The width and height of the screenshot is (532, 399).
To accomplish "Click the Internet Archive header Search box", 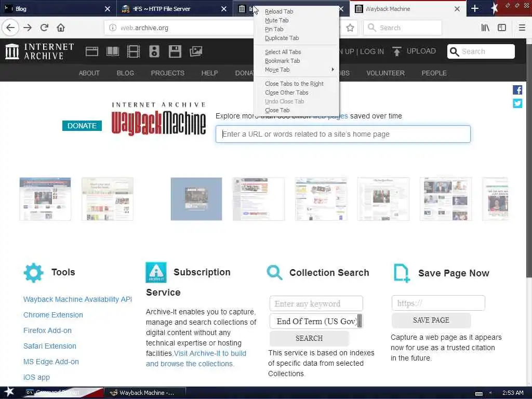I will pyautogui.click(x=481, y=51).
